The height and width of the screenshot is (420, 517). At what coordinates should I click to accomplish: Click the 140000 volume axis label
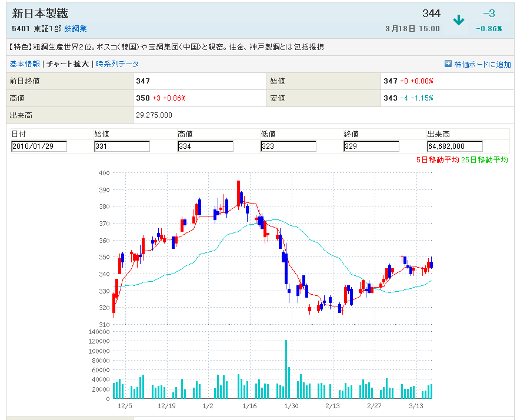[x=99, y=332]
